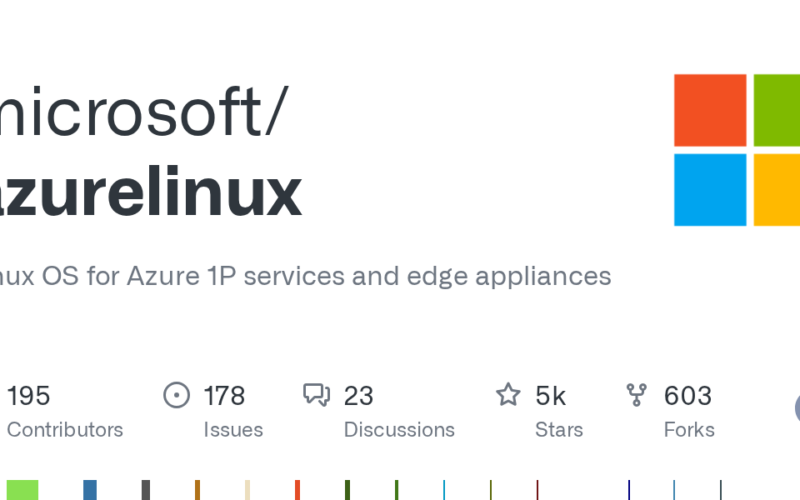
Task: Click the light green language bar segment
Action: point(22,490)
